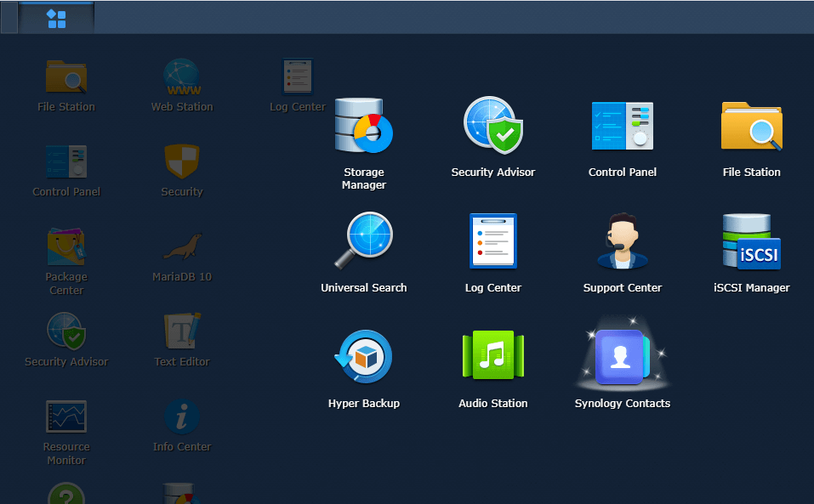Click the Show Desktop button at taskbar edge

[9, 18]
